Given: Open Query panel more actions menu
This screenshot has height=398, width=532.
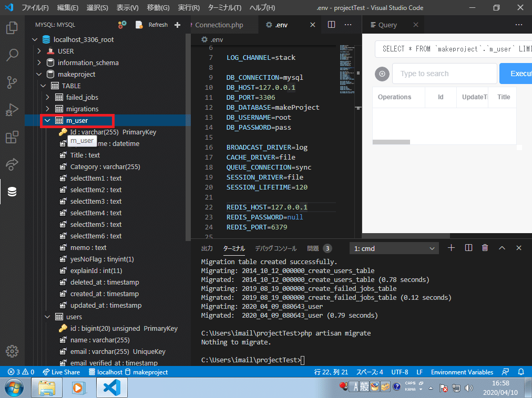Looking at the screenshot, I should click(x=519, y=25).
